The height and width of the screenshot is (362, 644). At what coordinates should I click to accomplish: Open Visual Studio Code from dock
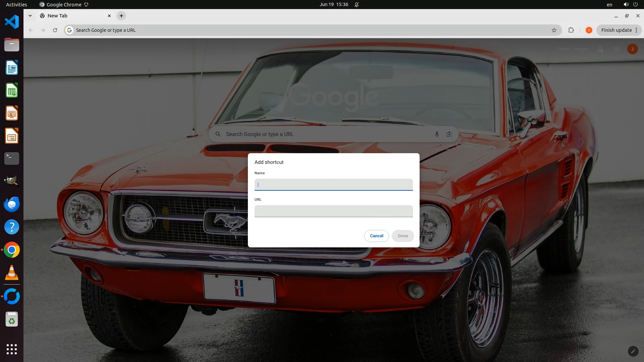[x=12, y=22]
